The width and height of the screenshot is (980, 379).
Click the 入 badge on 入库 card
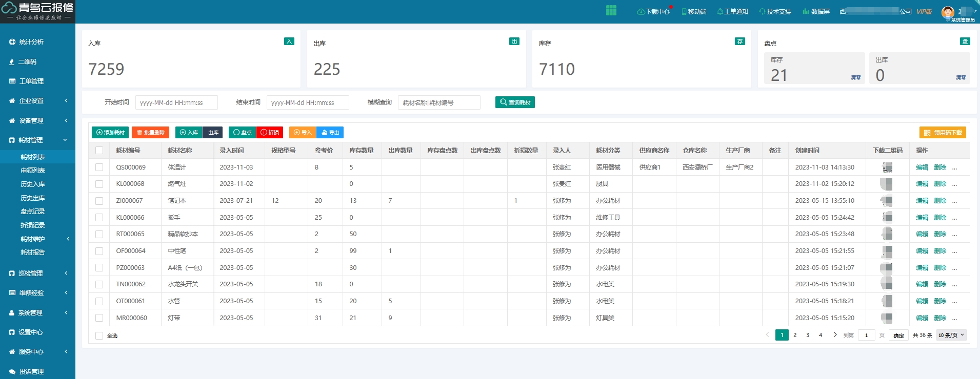pos(289,41)
